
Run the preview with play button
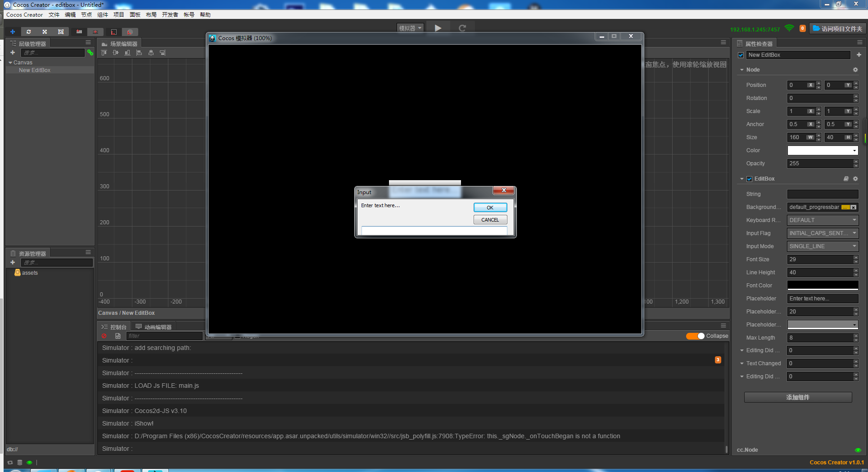pyautogui.click(x=438, y=28)
